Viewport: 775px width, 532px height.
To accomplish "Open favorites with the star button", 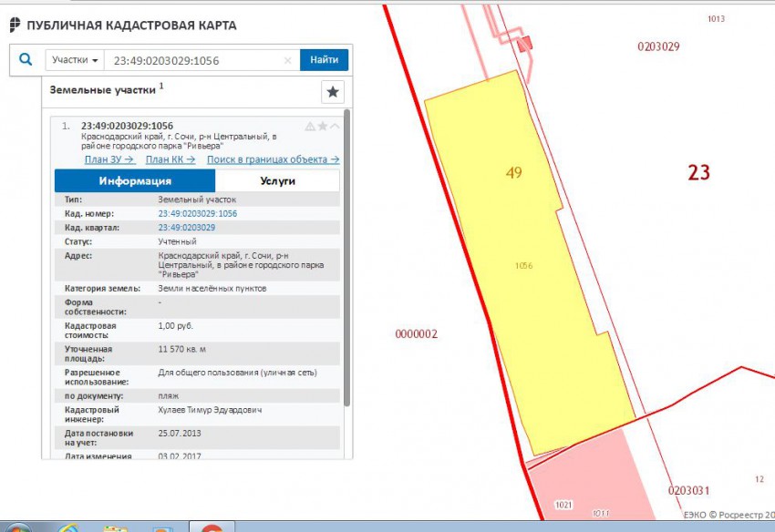I will point(333,92).
